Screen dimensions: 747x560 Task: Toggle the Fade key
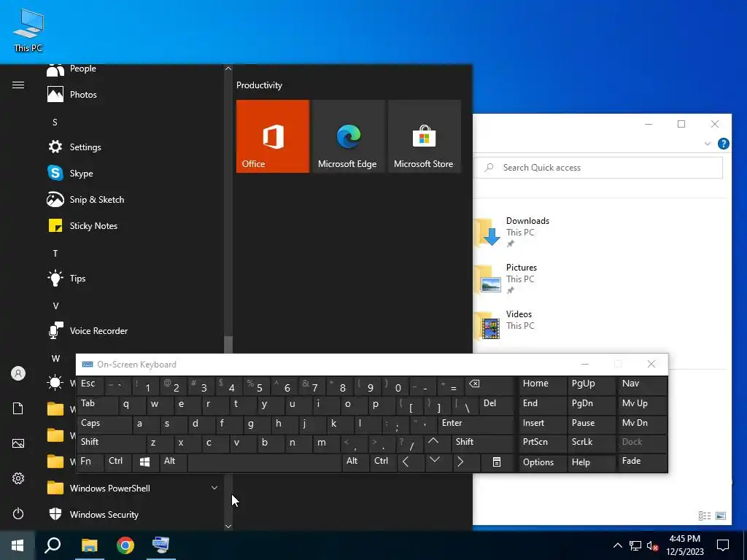click(x=642, y=462)
